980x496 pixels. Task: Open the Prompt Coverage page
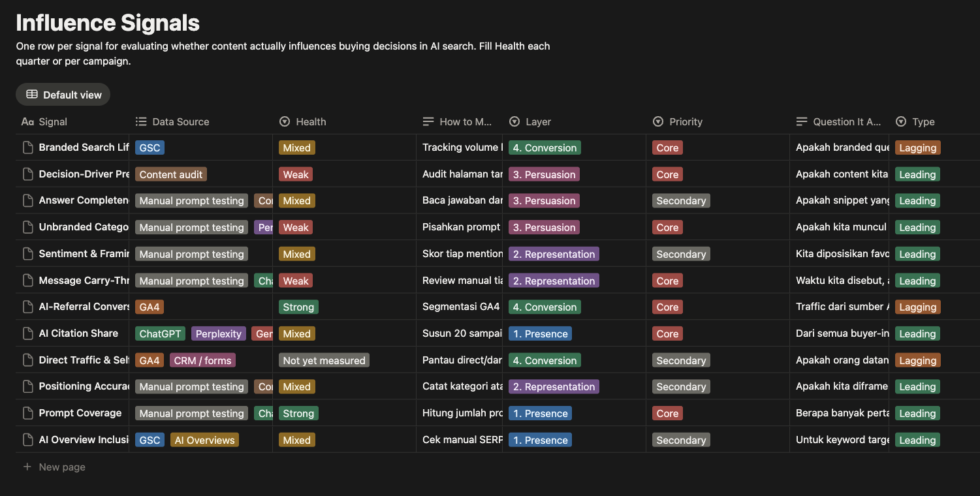(x=80, y=413)
